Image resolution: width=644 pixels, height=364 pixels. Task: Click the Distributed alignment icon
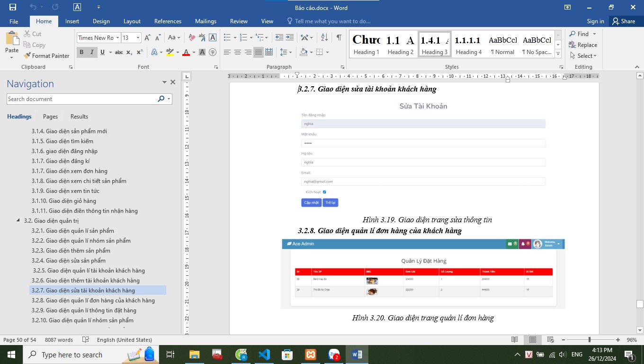tap(269, 52)
